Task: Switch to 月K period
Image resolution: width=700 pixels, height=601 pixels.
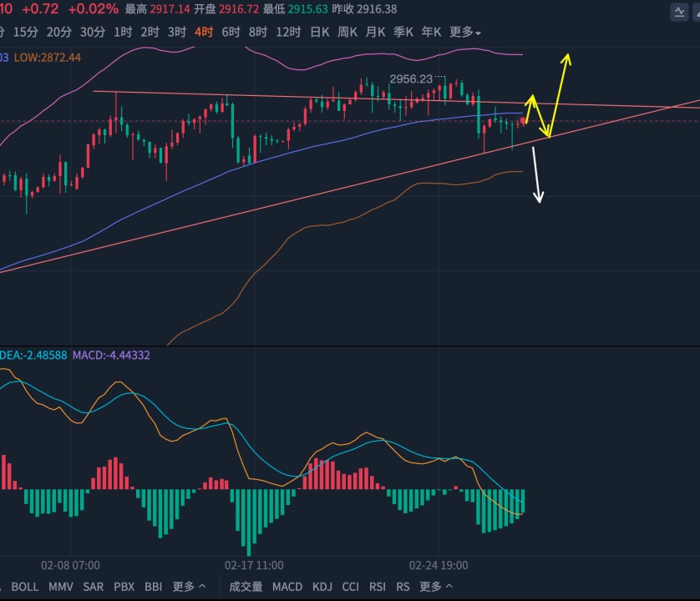Action: click(x=375, y=32)
